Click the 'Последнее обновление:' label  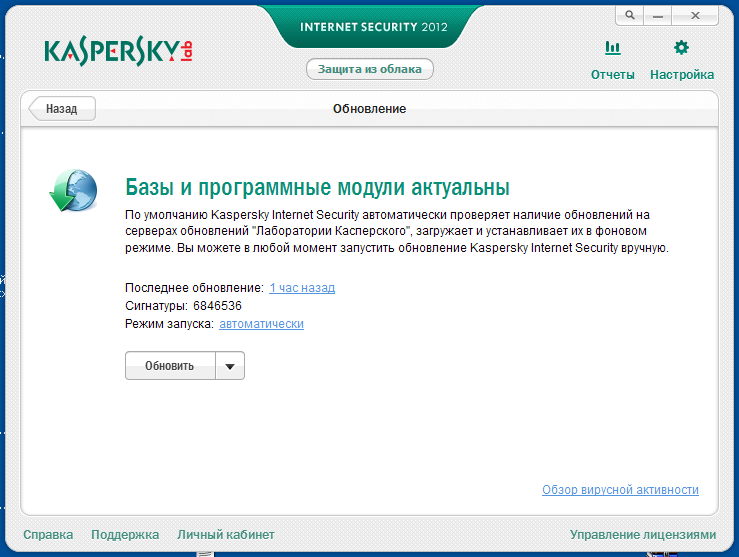194,288
